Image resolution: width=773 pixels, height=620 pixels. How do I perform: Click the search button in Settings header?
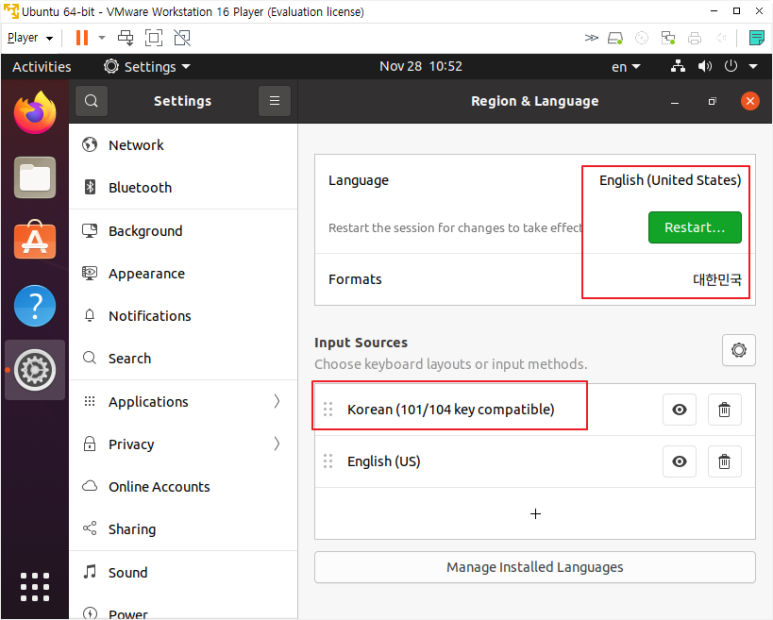(91, 101)
